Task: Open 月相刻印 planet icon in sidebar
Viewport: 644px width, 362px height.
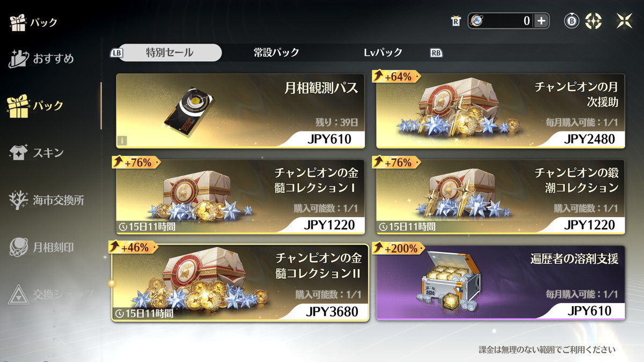Action: pyautogui.click(x=19, y=247)
